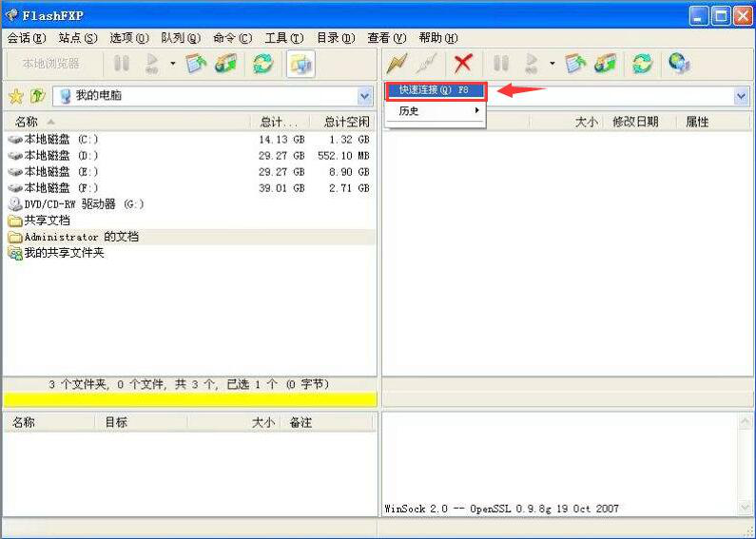Open the 会话(E) menu
This screenshot has height=539, width=756.
[27, 38]
